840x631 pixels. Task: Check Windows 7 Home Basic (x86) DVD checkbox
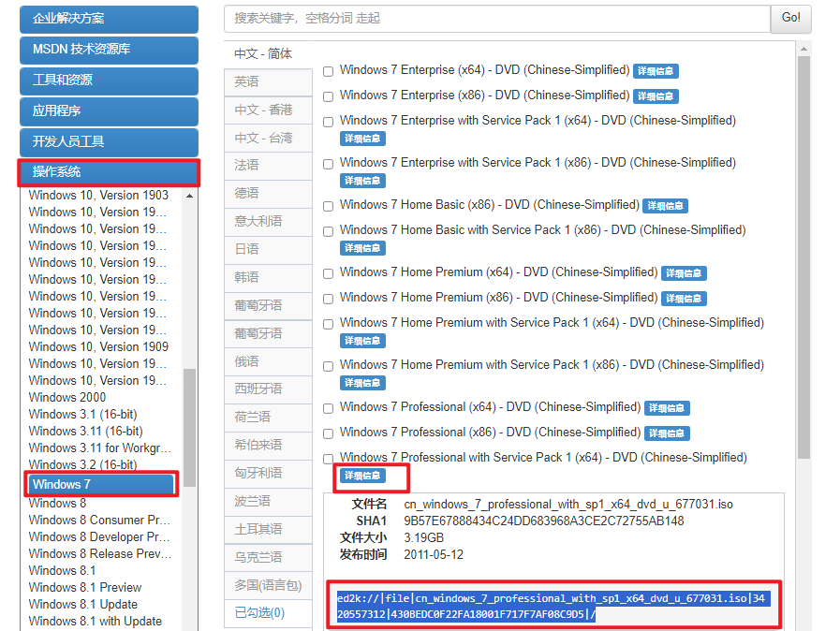click(x=327, y=204)
